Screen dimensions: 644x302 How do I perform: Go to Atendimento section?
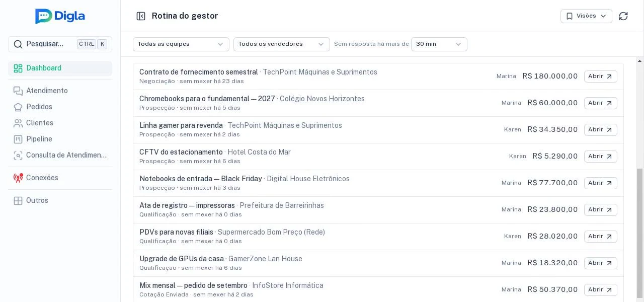(60, 91)
